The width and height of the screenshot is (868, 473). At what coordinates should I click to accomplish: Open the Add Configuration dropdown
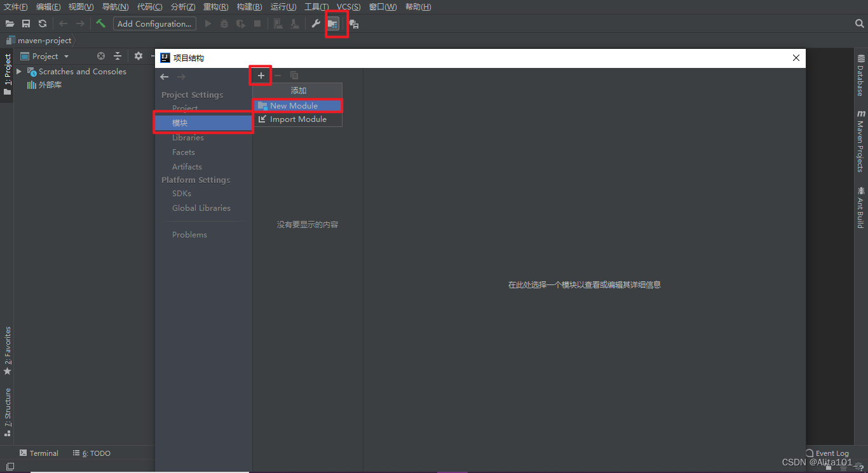pyautogui.click(x=154, y=23)
